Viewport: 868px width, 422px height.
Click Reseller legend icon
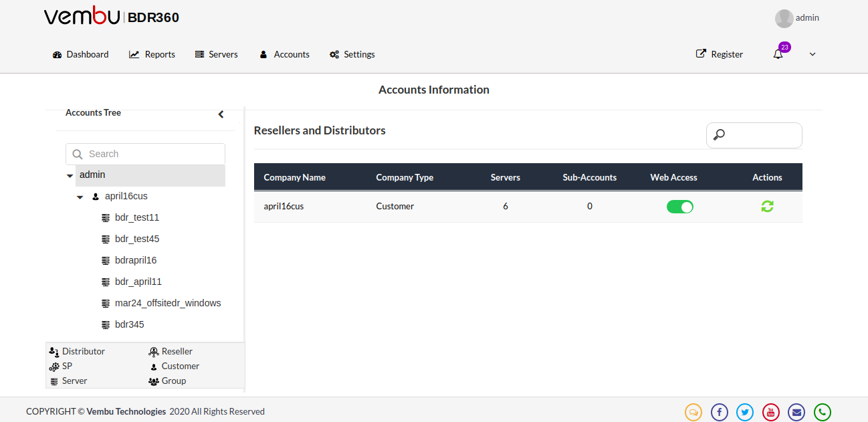click(153, 351)
